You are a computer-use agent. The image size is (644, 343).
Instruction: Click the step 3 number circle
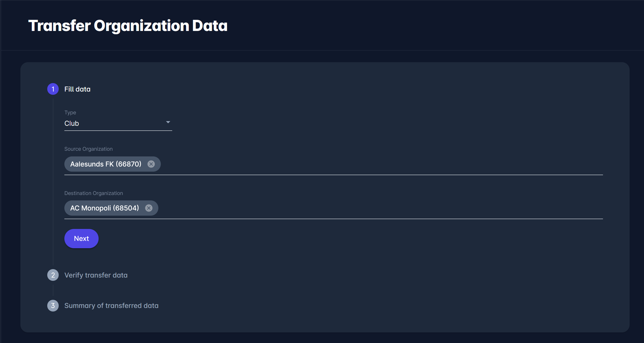[x=53, y=306]
